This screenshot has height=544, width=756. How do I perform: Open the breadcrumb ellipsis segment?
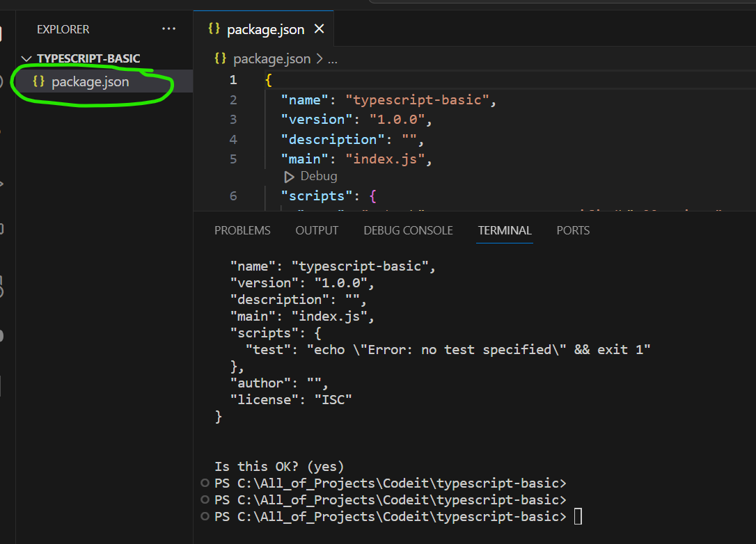333,60
